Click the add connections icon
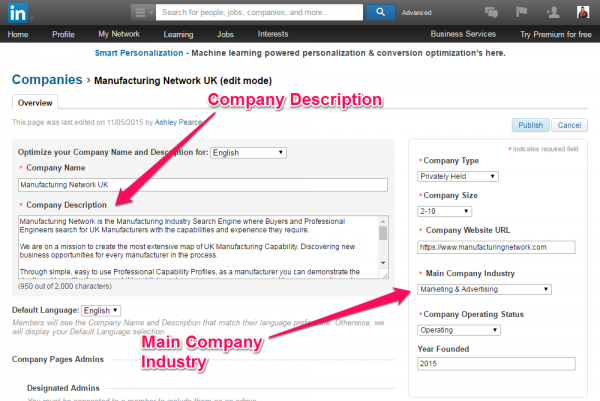This screenshot has height=401, width=600. (x=553, y=12)
